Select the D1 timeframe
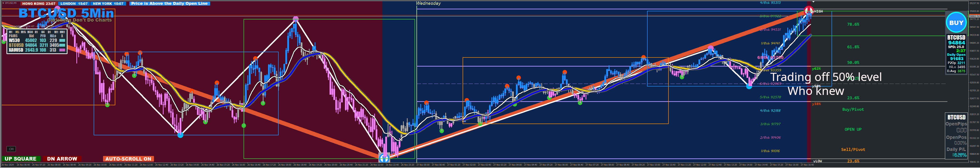 [x=49, y=32]
